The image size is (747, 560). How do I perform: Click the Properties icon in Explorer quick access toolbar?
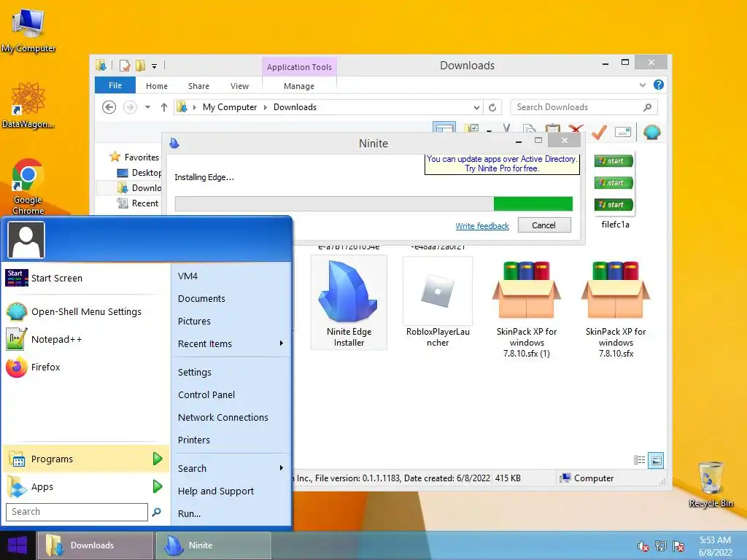[124, 66]
